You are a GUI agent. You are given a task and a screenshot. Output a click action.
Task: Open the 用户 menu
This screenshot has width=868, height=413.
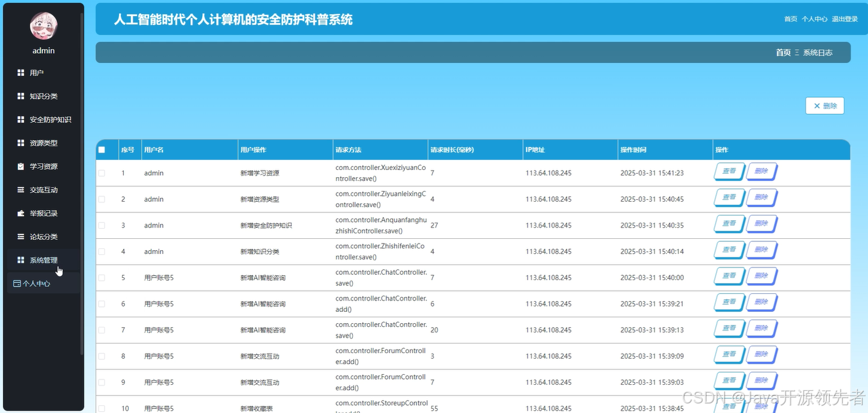(x=43, y=73)
